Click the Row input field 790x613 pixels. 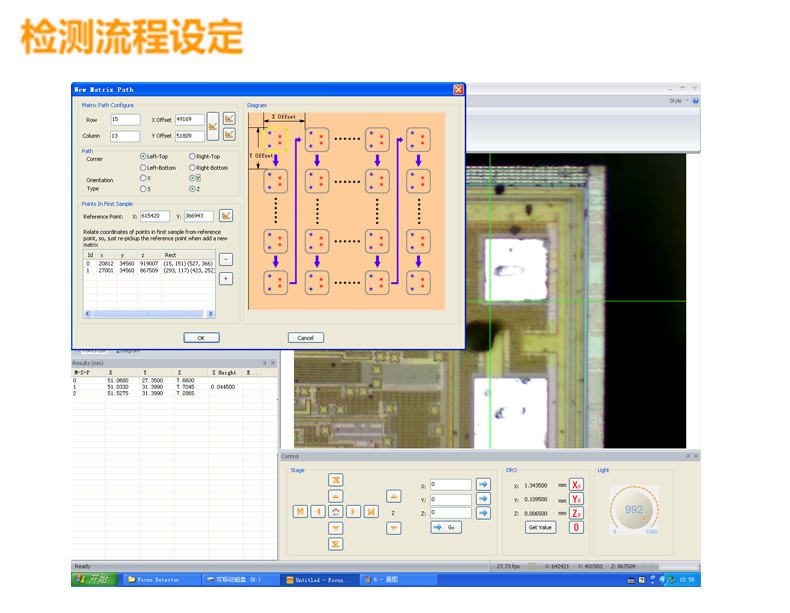pos(125,119)
